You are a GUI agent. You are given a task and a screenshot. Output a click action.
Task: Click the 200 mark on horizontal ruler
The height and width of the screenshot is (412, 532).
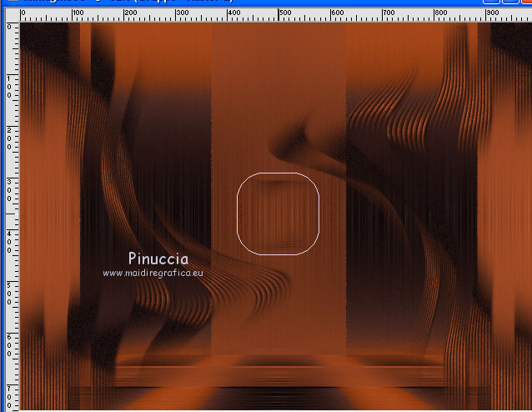click(130, 13)
